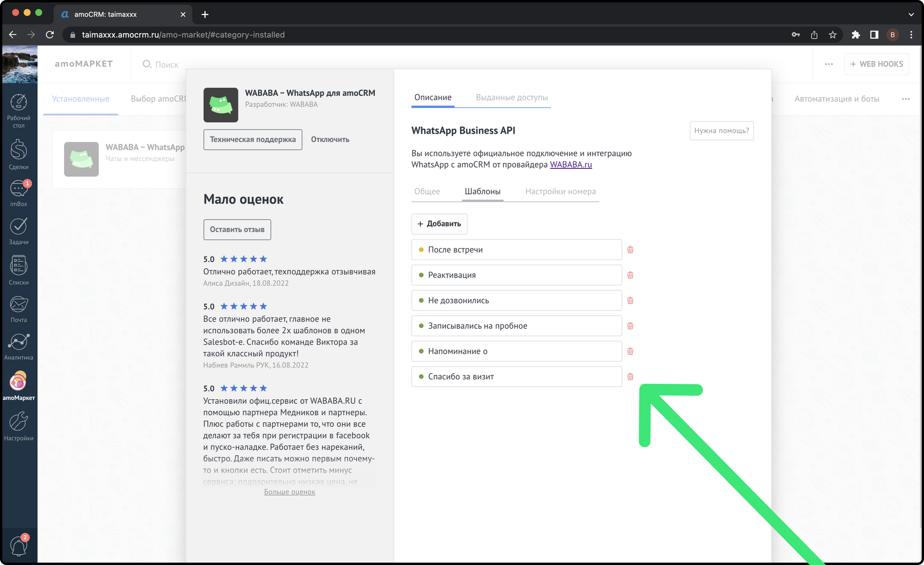Open Аналитика section in sidebar
The height and width of the screenshot is (565, 924).
coord(18,347)
